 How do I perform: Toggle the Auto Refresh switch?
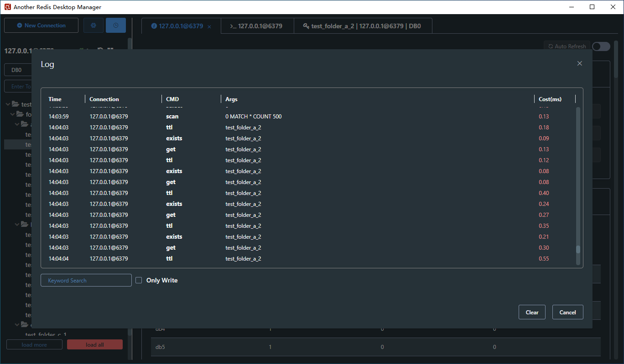[601, 46]
